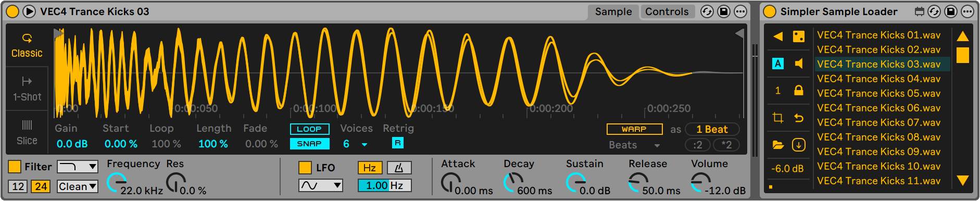Screen dimensions: 980x201
Task: Set LFO rate mode to tempo sync
Action: (x=399, y=168)
